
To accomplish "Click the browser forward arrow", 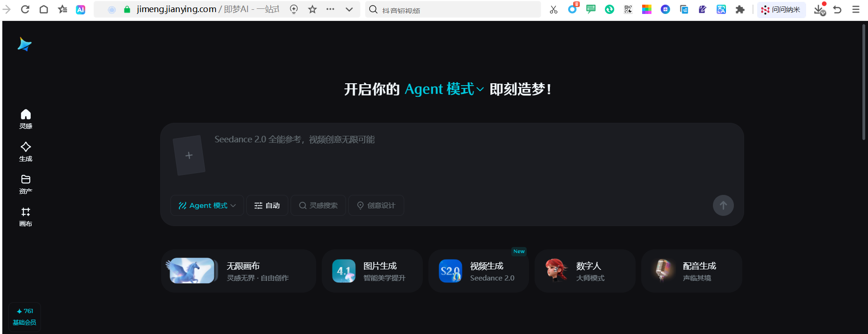I will pyautogui.click(x=7, y=9).
